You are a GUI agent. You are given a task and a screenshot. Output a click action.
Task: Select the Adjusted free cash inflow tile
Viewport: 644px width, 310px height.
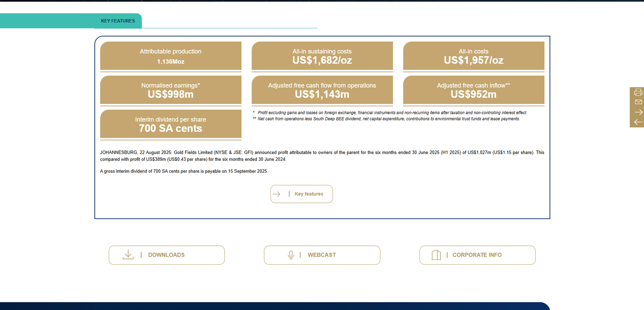pos(474,90)
